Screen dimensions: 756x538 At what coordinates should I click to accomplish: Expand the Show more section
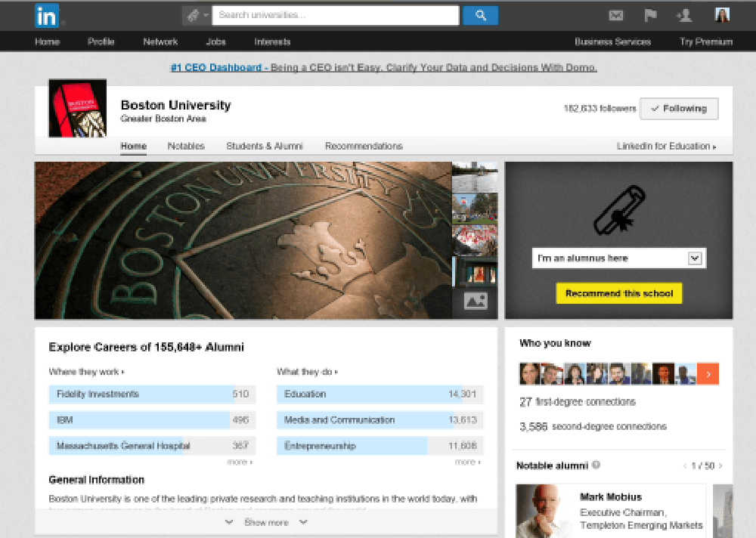(266, 522)
